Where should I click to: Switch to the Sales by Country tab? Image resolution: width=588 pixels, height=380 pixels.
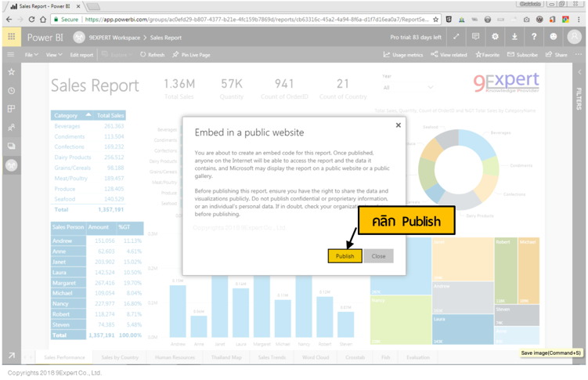coord(120,357)
